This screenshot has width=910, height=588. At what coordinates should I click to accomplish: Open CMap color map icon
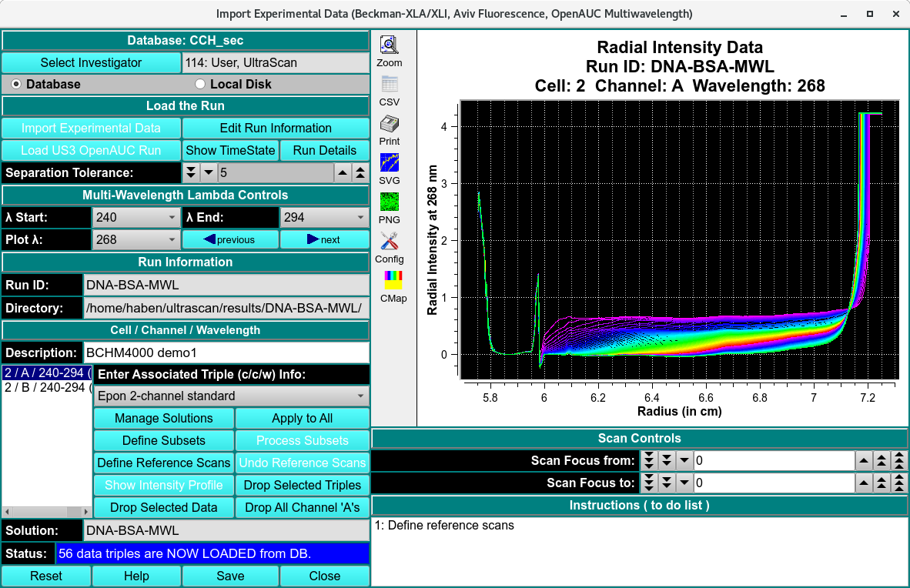(x=393, y=280)
